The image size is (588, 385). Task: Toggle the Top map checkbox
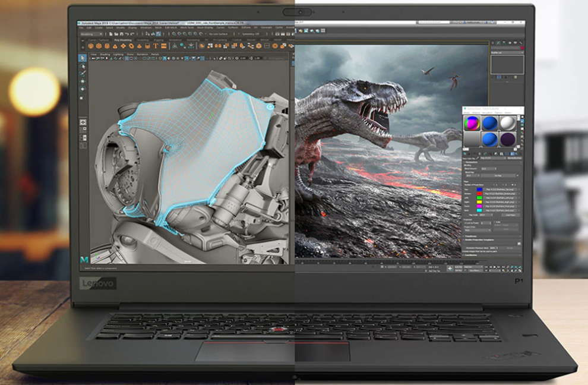[x=519, y=189]
